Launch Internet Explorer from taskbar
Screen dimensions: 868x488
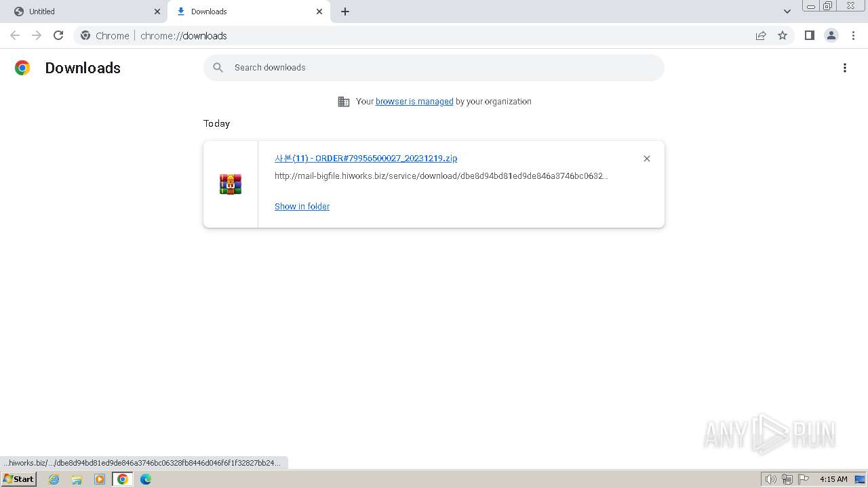point(54,479)
